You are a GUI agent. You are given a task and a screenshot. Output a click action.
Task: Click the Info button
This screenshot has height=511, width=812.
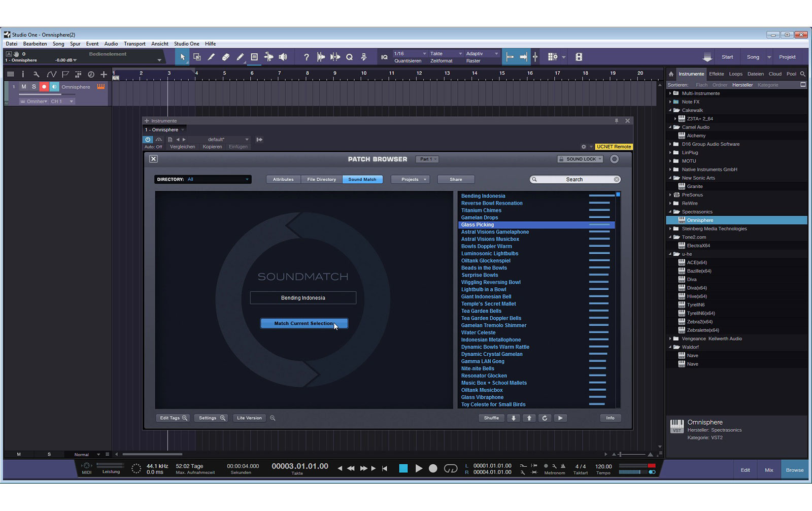click(610, 418)
